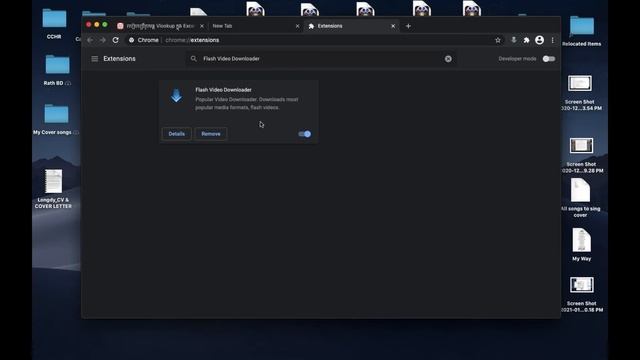Close the Extensions tab

click(x=393, y=26)
